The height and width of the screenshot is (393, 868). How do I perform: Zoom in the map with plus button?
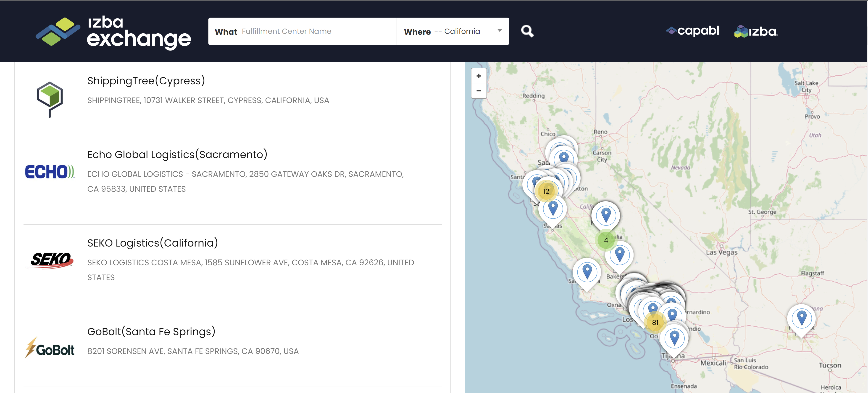click(x=479, y=76)
